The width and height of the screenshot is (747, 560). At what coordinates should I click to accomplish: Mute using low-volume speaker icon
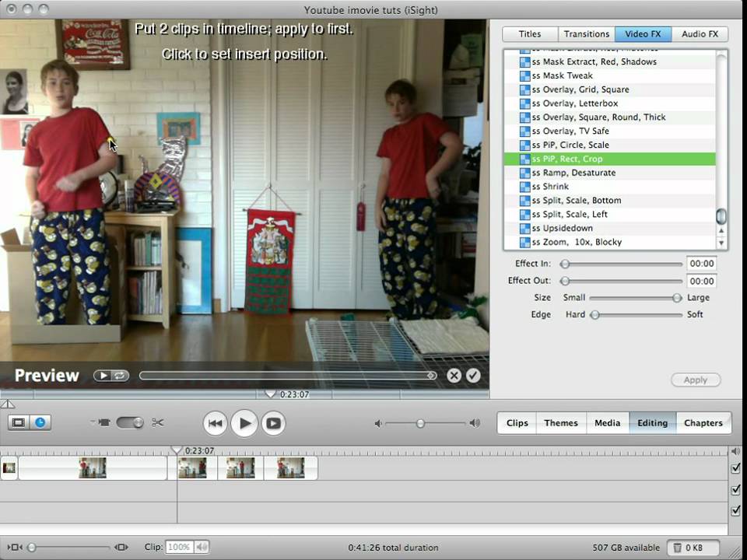(378, 423)
